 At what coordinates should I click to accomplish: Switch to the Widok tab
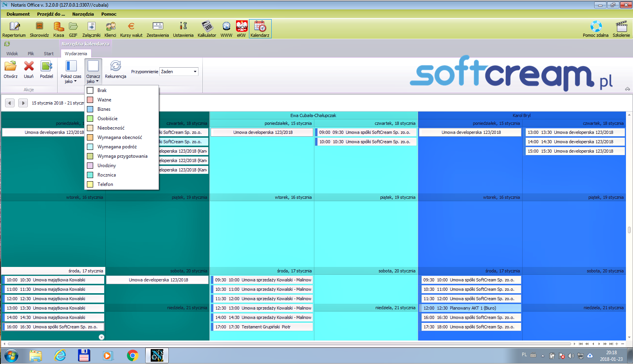tap(12, 54)
